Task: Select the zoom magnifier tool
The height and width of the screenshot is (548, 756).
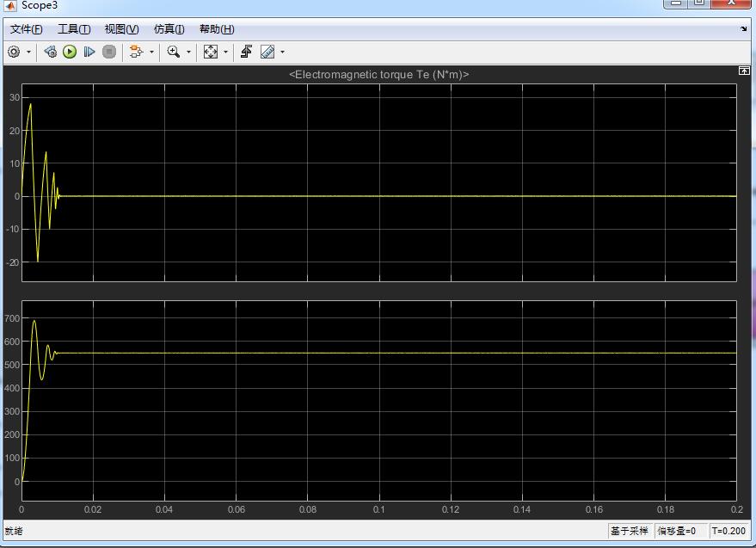Action: coord(173,52)
